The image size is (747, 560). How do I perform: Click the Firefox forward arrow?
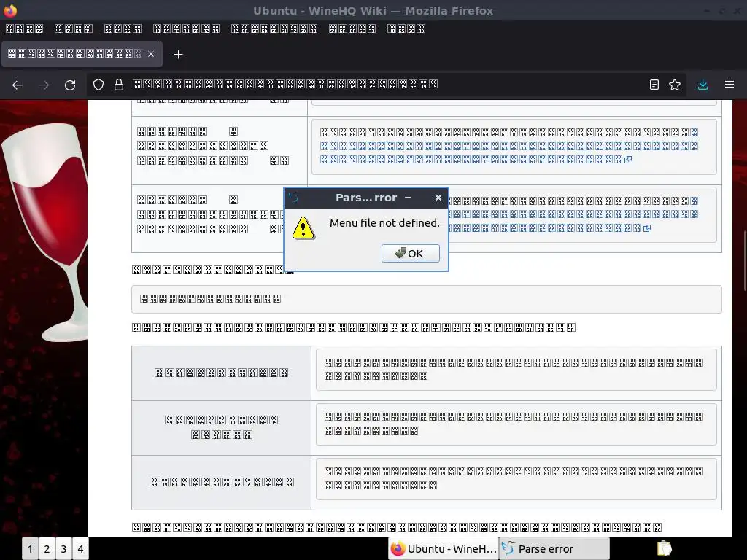coord(44,85)
